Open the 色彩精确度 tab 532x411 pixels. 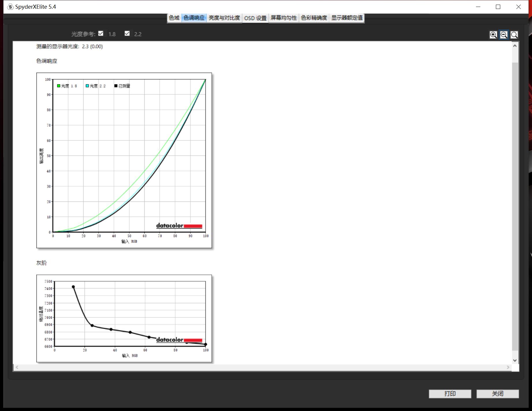[314, 18]
